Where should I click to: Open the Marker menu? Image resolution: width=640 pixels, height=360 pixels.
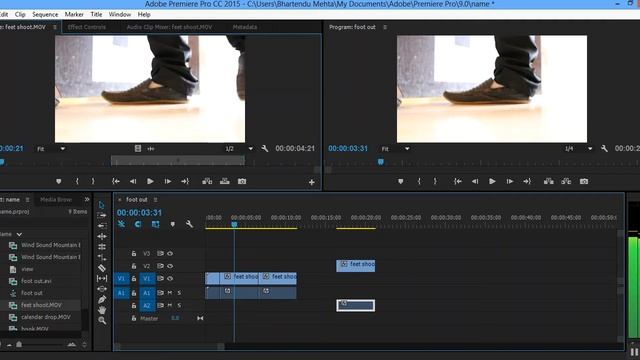74,14
